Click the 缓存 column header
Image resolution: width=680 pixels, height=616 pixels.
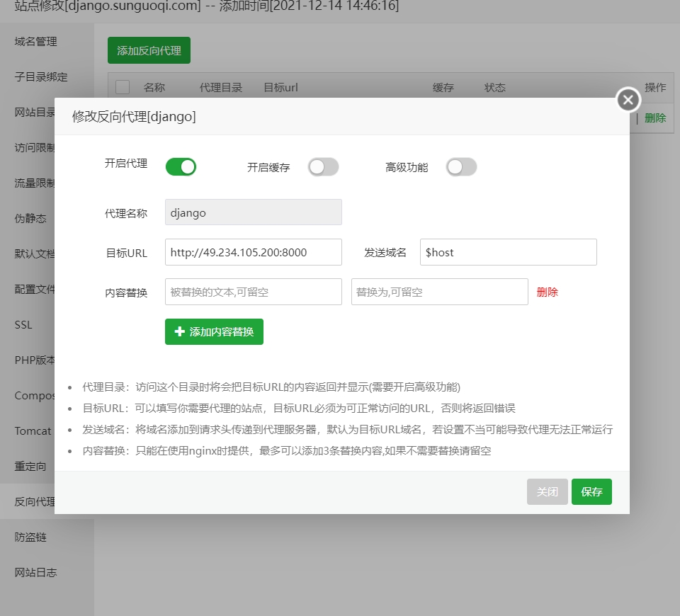(x=443, y=88)
